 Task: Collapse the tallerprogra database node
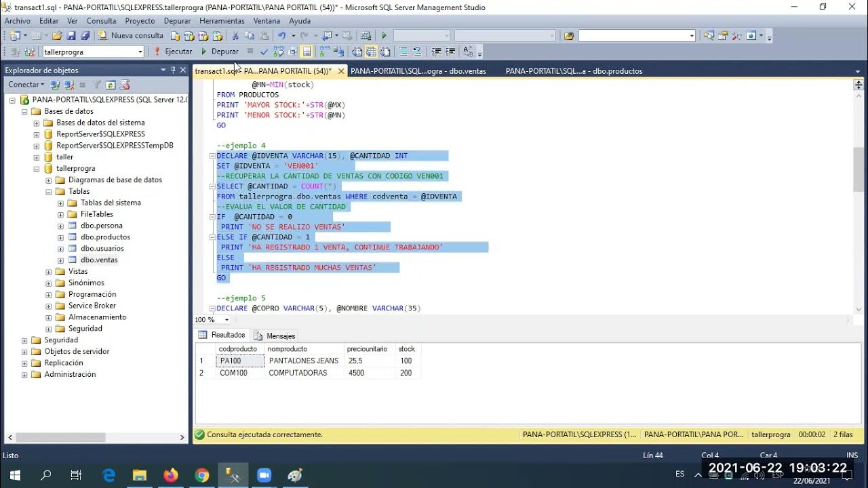tap(37, 168)
